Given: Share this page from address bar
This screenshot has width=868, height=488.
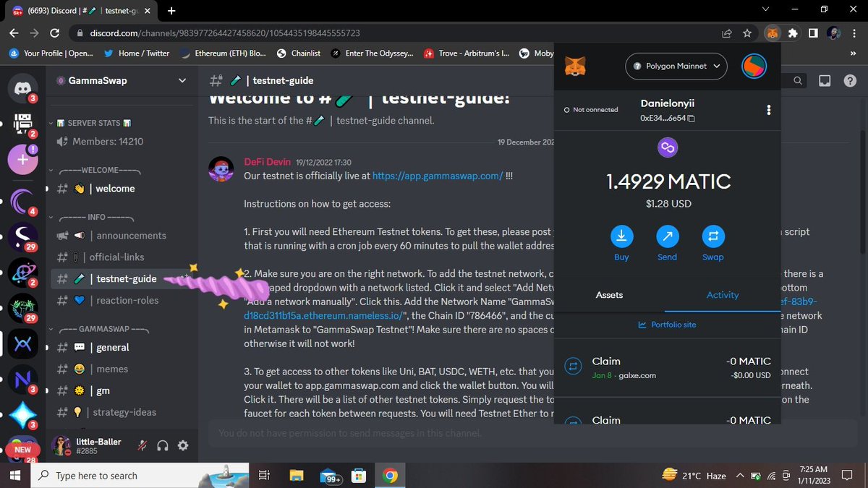Looking at the screenshot, I should (x=726, y=33).
